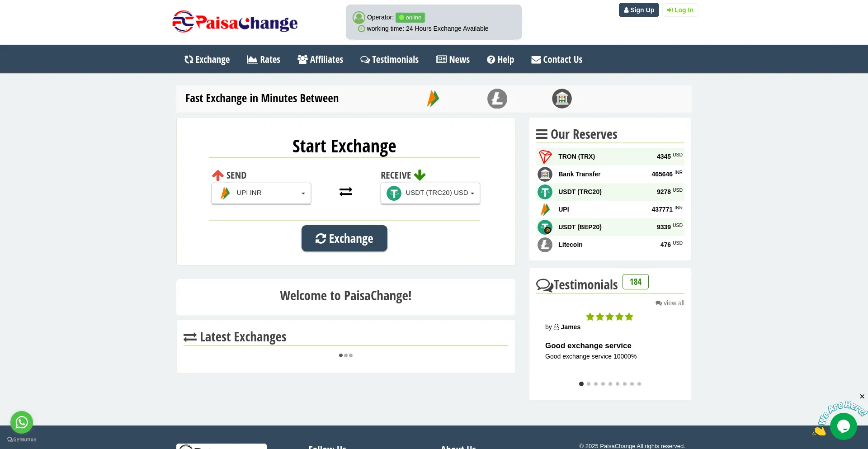
Task: Click the working time clock icon
Action: pyautogui.click(x=361, y=28)
